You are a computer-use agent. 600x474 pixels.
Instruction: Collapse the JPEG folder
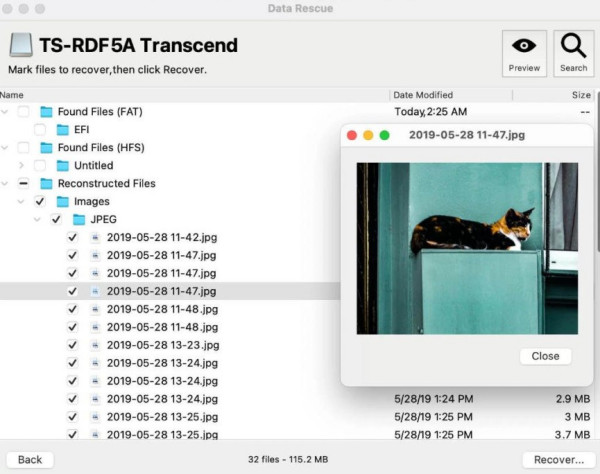click(x=39, y=220)
